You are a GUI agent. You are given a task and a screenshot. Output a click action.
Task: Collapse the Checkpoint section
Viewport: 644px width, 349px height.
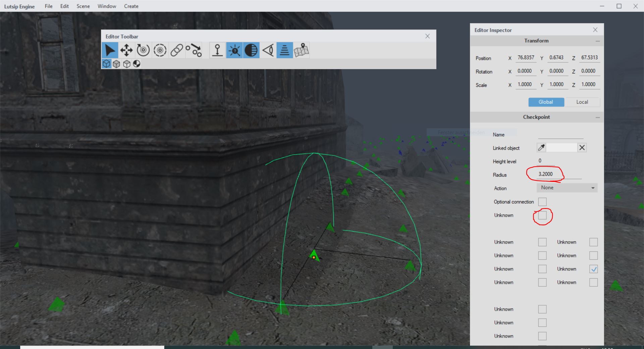point(597,117)
